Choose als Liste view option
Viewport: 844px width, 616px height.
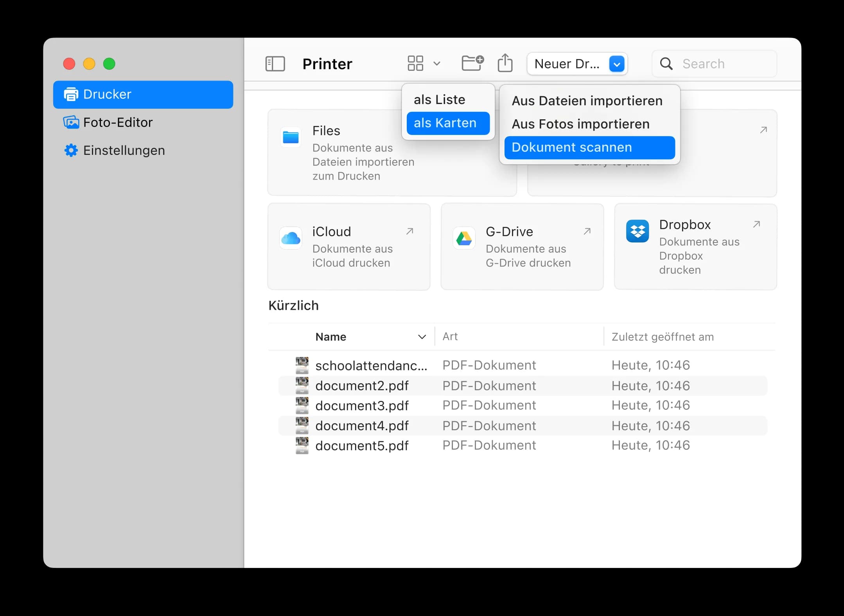tap(448, 100)
